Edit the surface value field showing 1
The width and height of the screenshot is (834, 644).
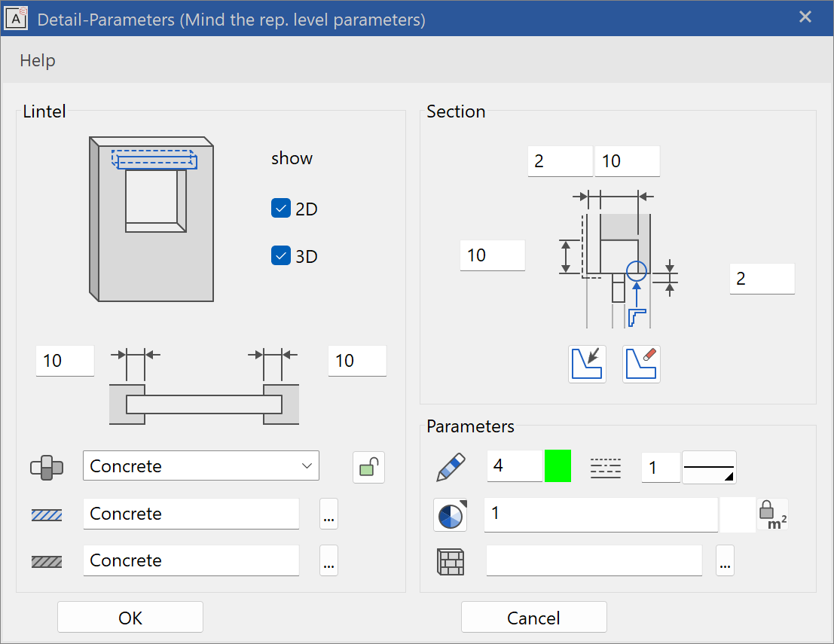coord(601,514)
